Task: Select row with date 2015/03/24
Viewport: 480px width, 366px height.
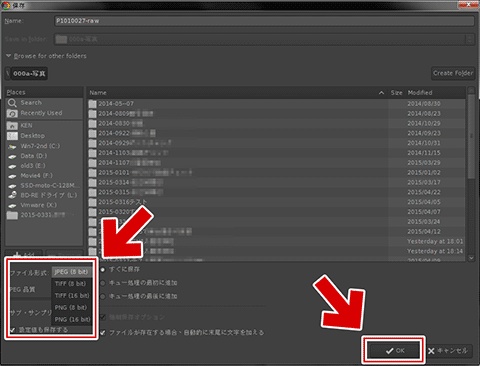Action: coord(277,222)
